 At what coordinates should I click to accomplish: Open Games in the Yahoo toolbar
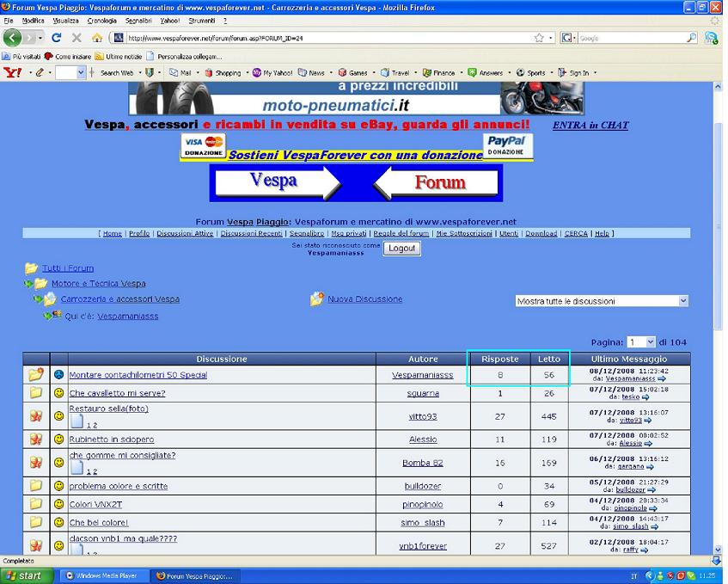point(353,72)
